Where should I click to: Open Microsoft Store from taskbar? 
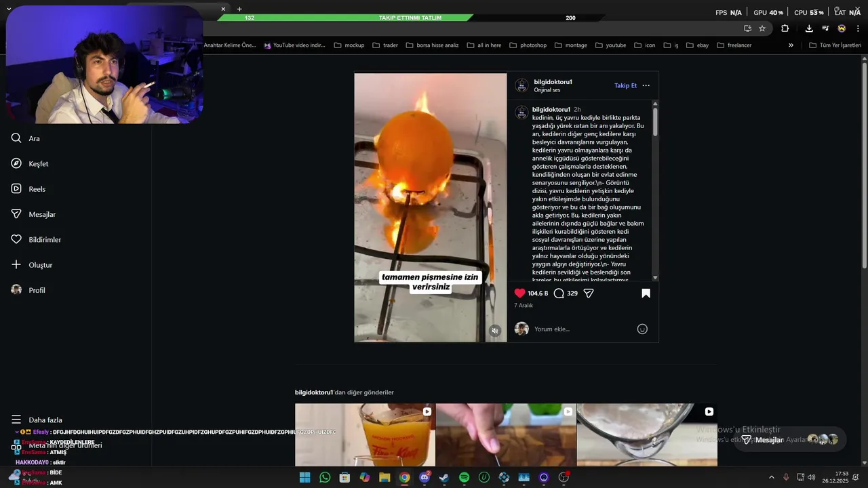click(x=344, y=477)
